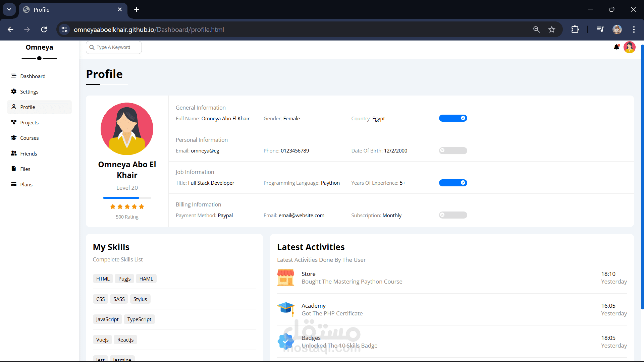The image size is (644, 362).
Task: Click the browser zoom magnifier icon
Action: click(x=536, y=29)
